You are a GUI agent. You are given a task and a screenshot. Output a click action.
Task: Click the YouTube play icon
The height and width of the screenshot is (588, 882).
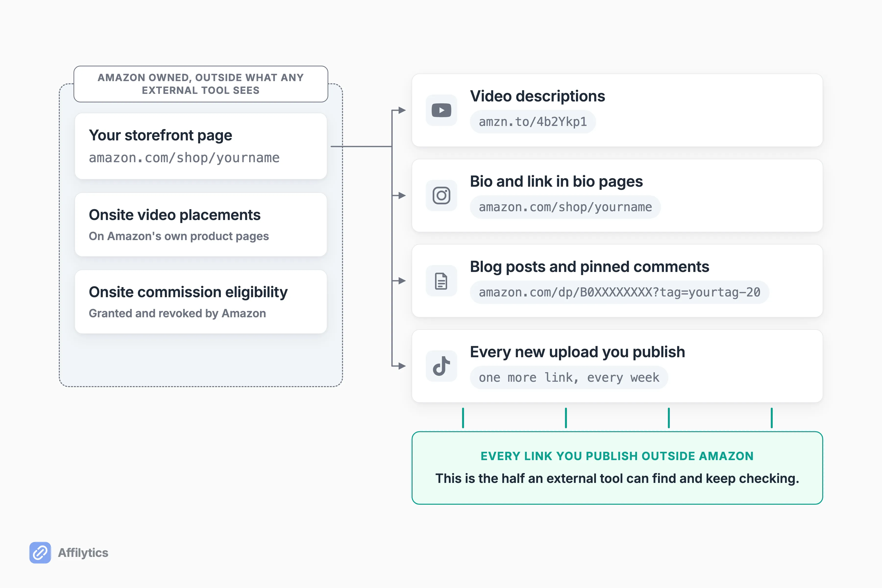pos(441,110)
